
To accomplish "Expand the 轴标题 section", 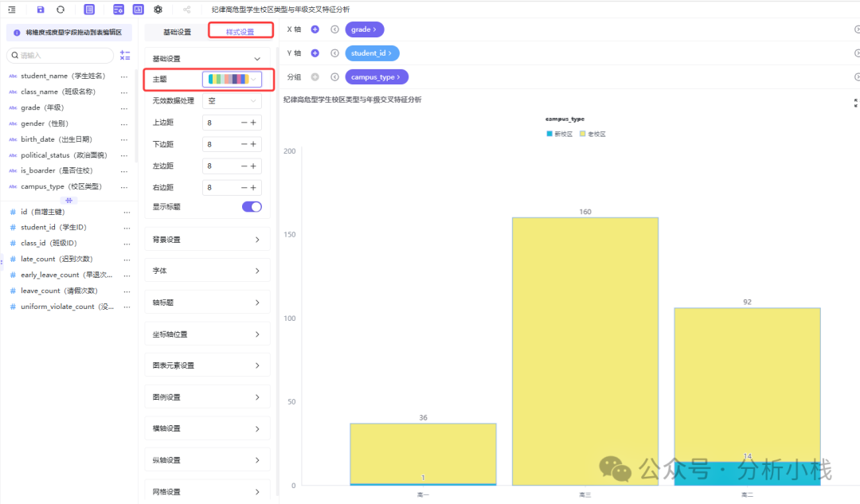I will 207,303.
